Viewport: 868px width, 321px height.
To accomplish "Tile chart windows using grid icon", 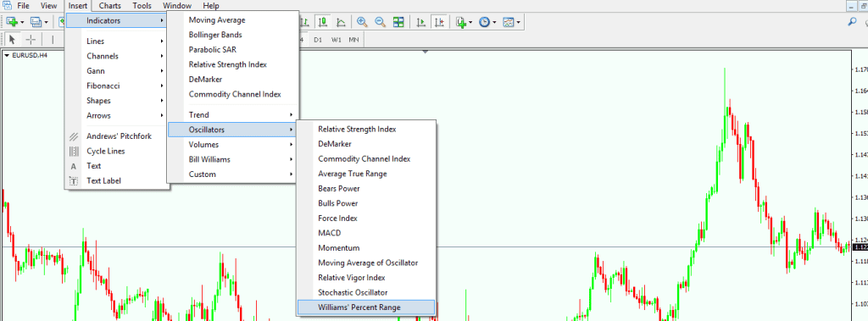I will pyautogui.click(x=398, y=22).
